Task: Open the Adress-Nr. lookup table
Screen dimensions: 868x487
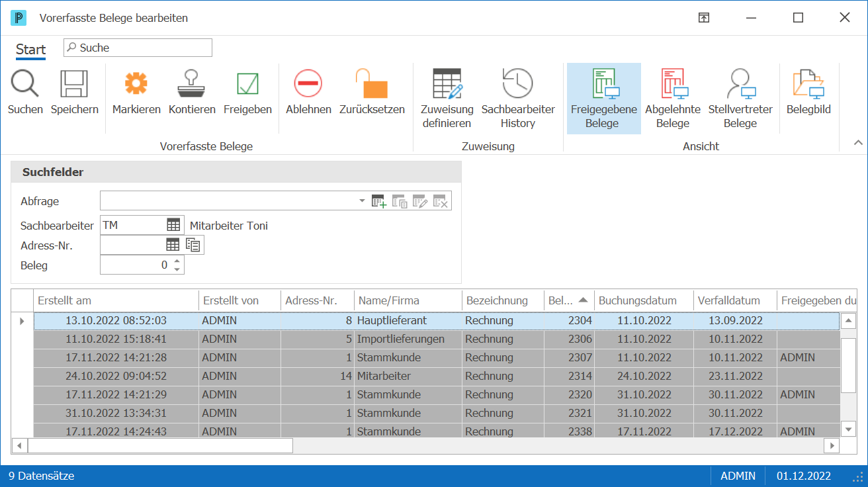Action: pyautogui.click(x=173, y=245)
